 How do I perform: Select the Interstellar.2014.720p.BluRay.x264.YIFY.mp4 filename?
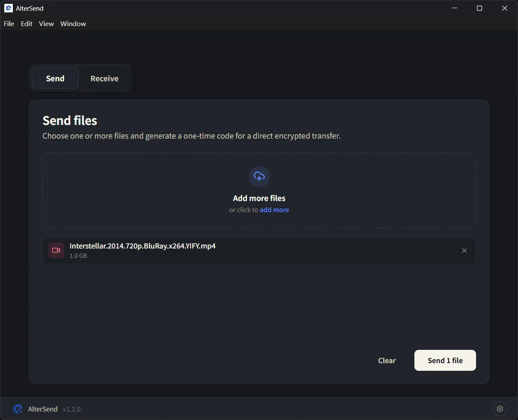[143, 246]
